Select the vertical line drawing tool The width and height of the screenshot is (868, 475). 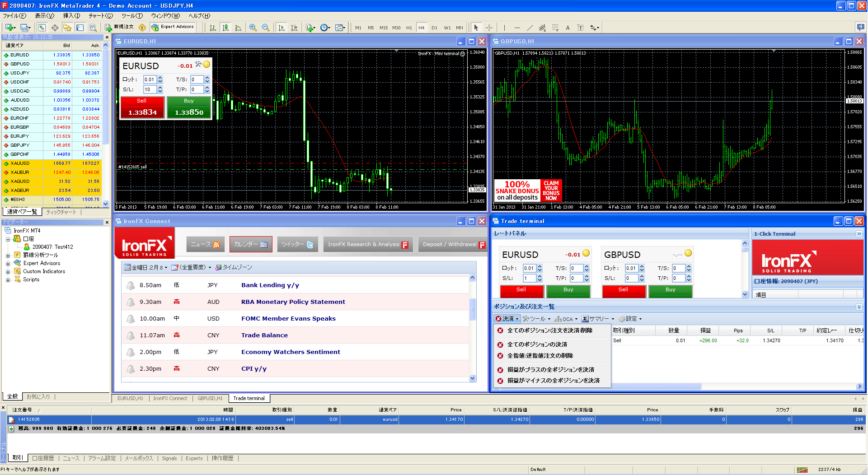click(x=504, y=28)
